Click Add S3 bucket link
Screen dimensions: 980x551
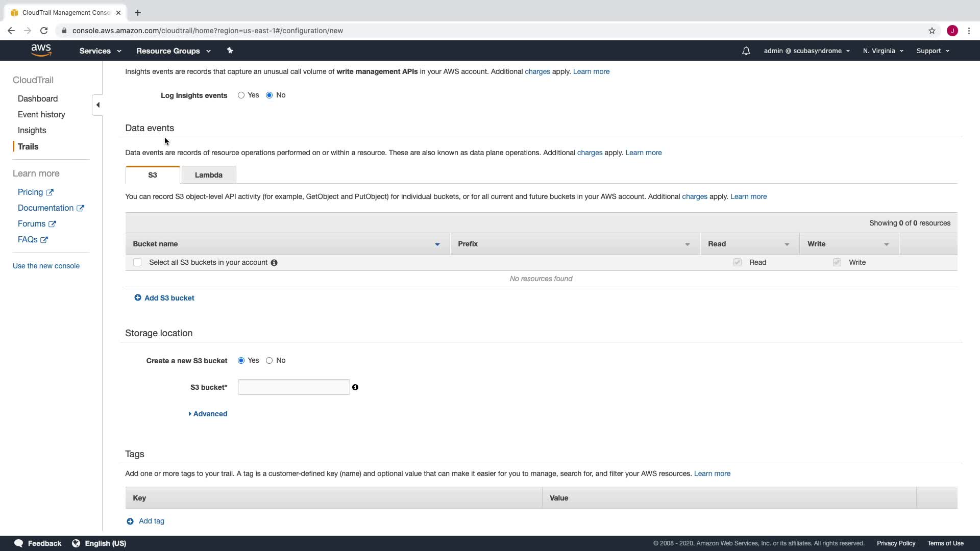tap(169, 298)
